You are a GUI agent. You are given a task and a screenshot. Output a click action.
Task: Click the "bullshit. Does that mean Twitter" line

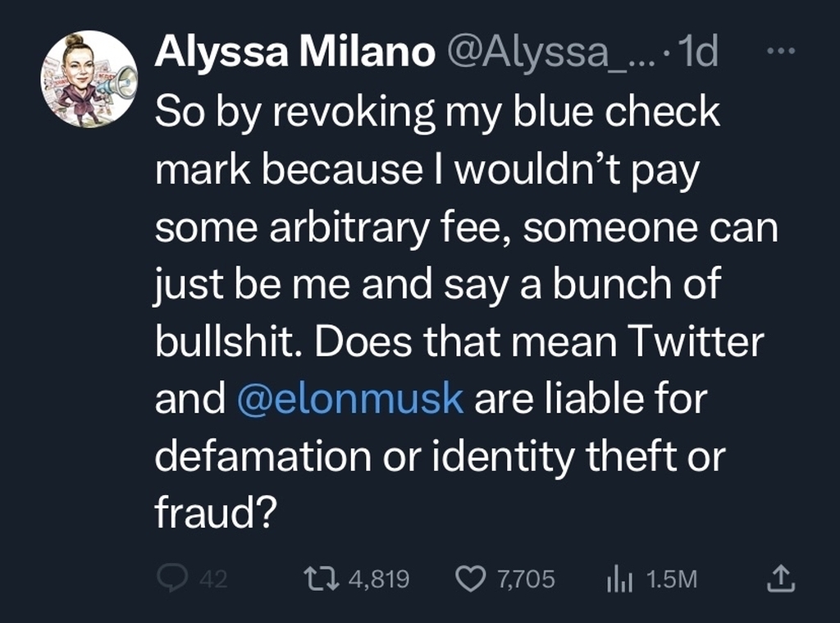click(459, 341)
